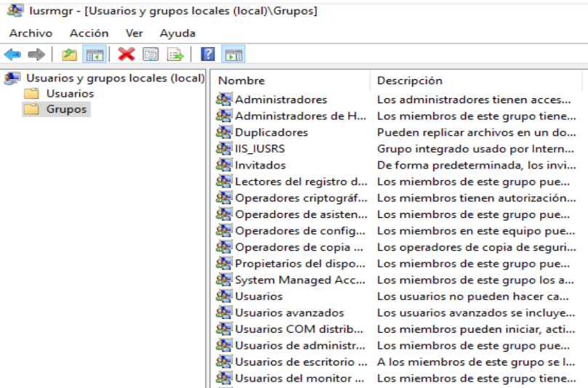
Task: Open the Archivo menu
Action: coord(31,33)
